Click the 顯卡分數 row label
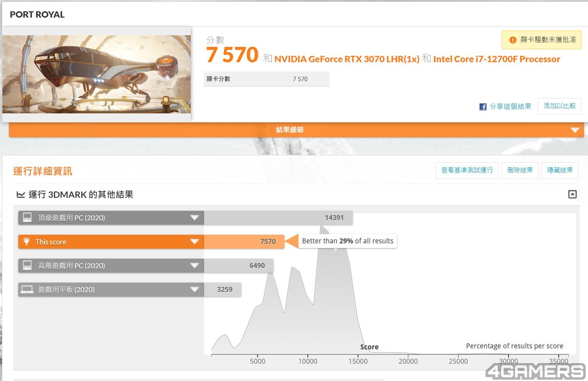The height and width of the screenshot is (381, 588). click(x=218, y=79)
